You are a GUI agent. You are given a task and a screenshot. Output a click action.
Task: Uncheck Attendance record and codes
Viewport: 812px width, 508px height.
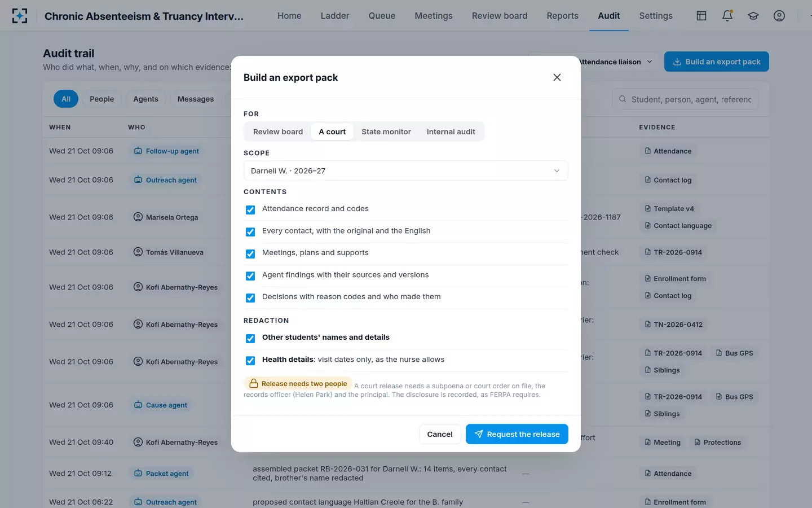click(x=250, y=210)
